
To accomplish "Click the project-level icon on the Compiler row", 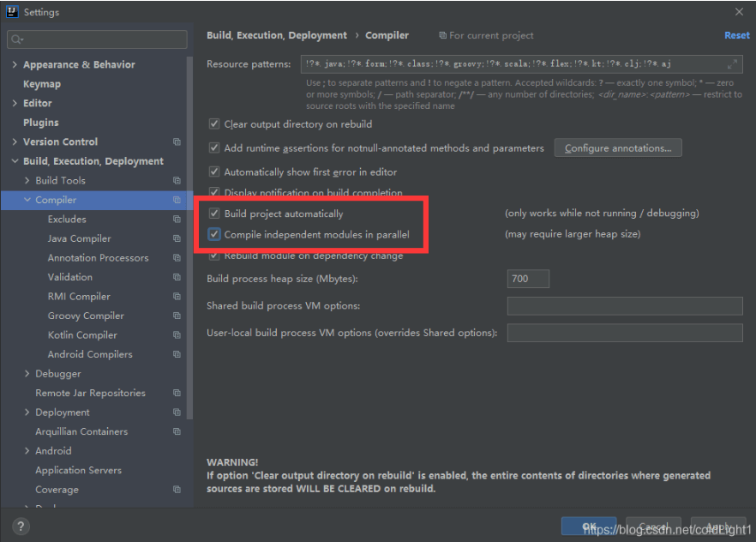I will (177, 200).
